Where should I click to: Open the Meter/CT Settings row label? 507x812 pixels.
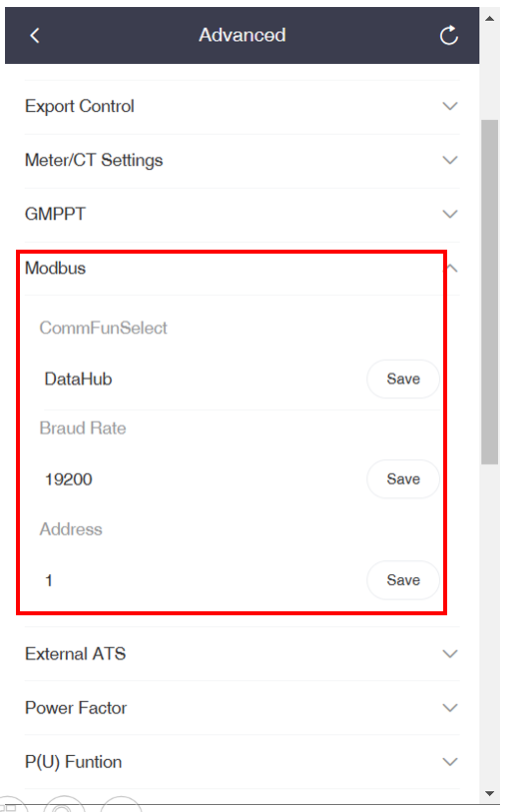click(x=94, y=160)
